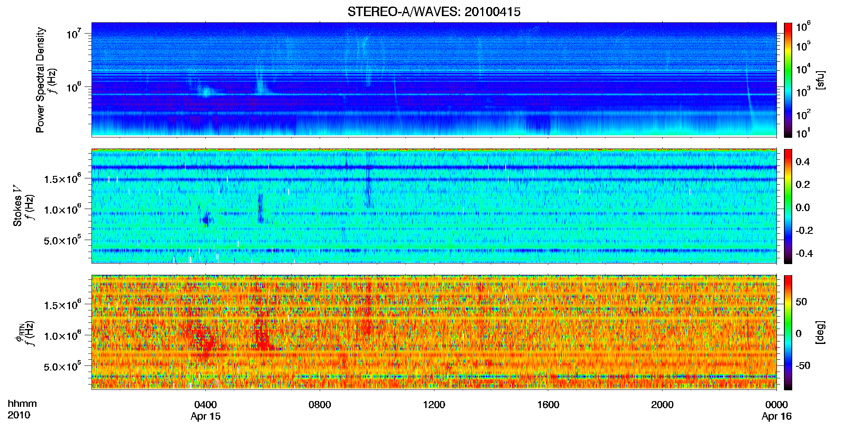Click the Stokes V axis label
Screen dimensions: 868x447
(18, 206)
